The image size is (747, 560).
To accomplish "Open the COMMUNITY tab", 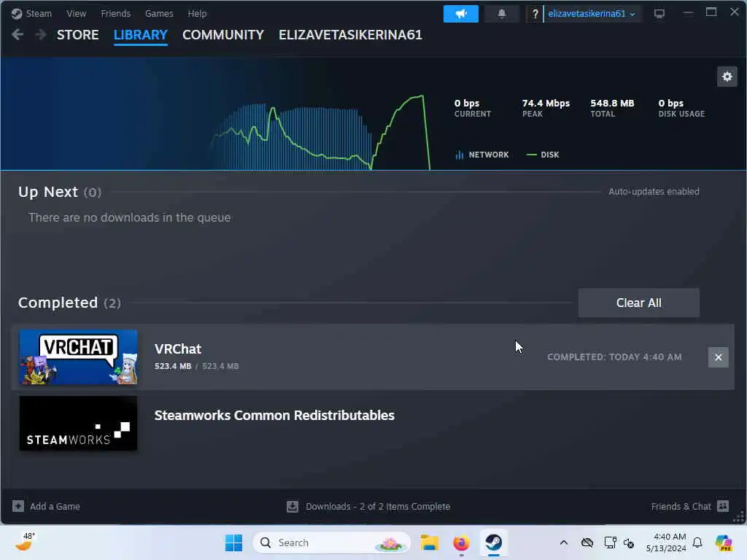I will click(x=223, y=35).
